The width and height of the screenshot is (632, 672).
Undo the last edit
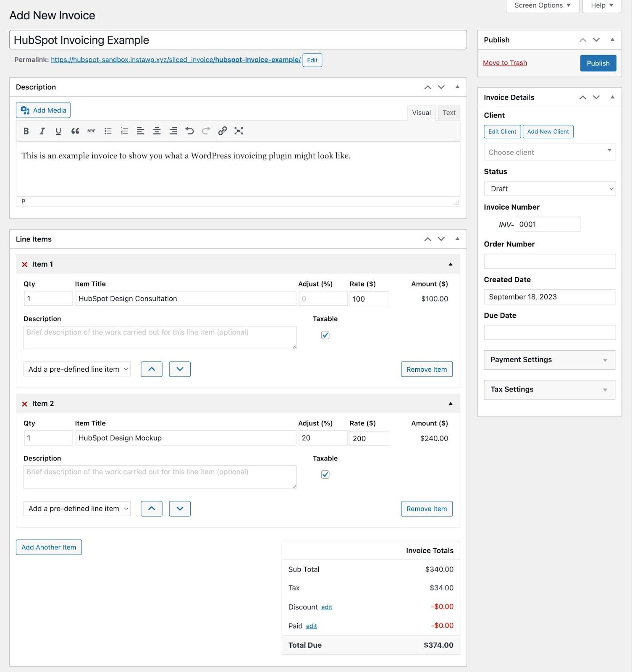(x=189, y=131)
